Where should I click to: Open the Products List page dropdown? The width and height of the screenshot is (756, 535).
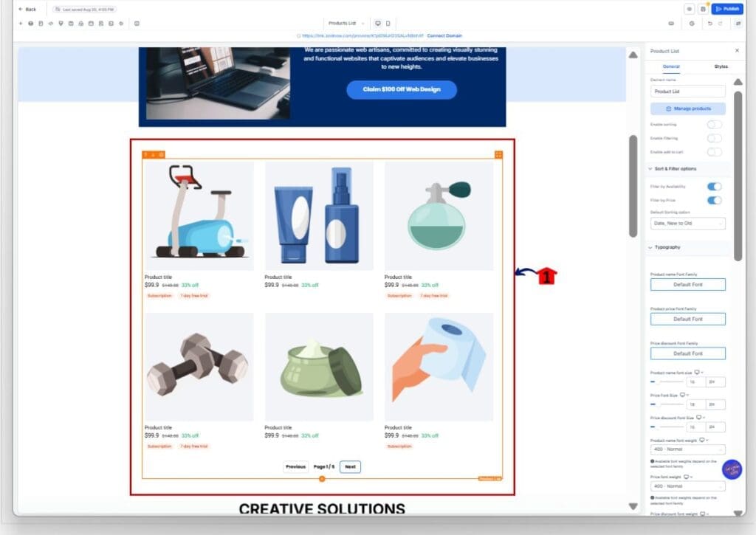(346, 23)
